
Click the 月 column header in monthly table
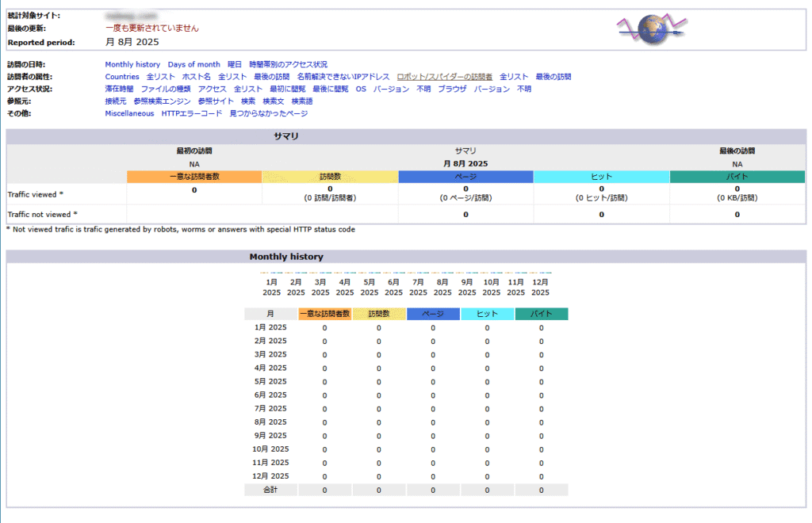[270, 314]
